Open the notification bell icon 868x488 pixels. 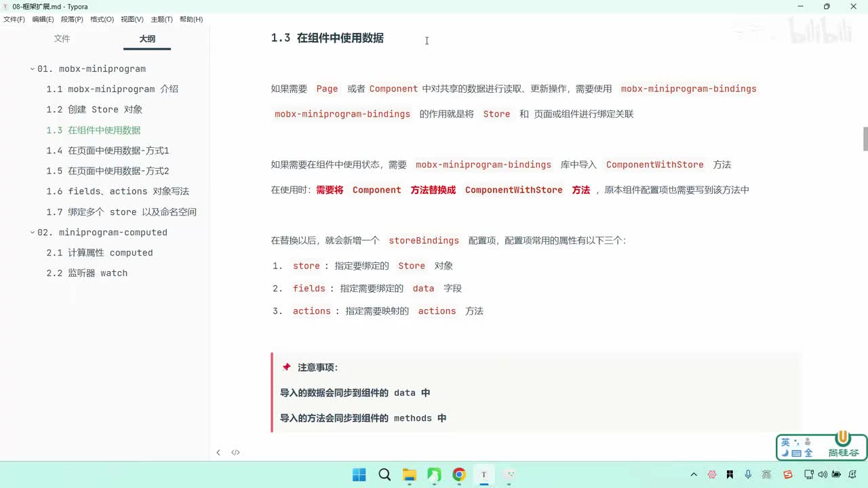pyautogui.click(x=853, y=474)
